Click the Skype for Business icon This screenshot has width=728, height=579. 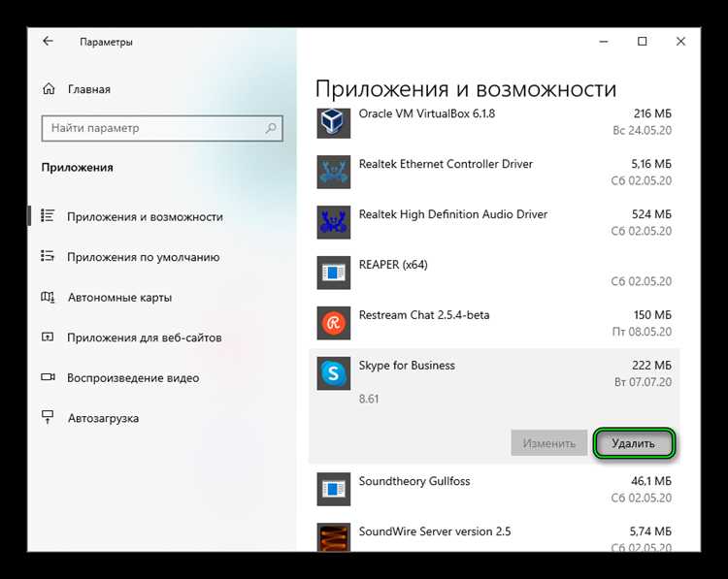pyautogui.click(x=333, y=373)
